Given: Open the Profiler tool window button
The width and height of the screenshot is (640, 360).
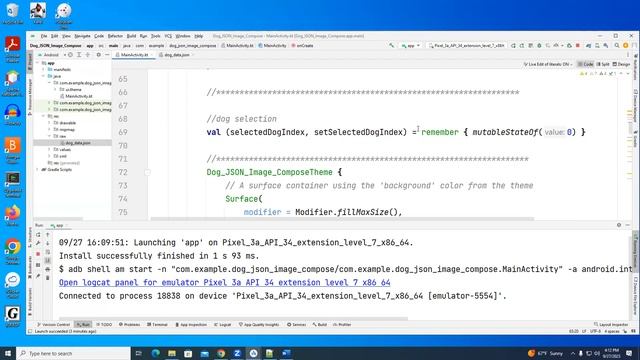Looking at the screenshot, I should (342, 324).
